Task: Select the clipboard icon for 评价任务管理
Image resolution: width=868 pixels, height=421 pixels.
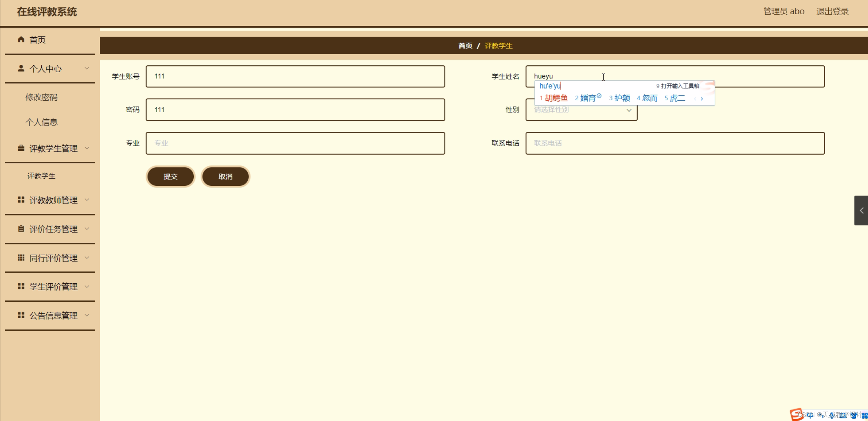Action: pyautogui.click(x=21, y=229)
